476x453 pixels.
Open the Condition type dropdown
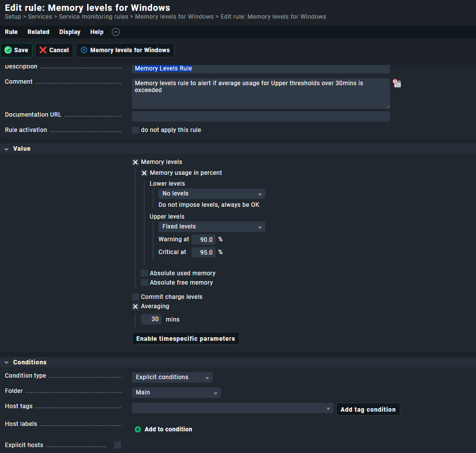(x=172, y=377)
